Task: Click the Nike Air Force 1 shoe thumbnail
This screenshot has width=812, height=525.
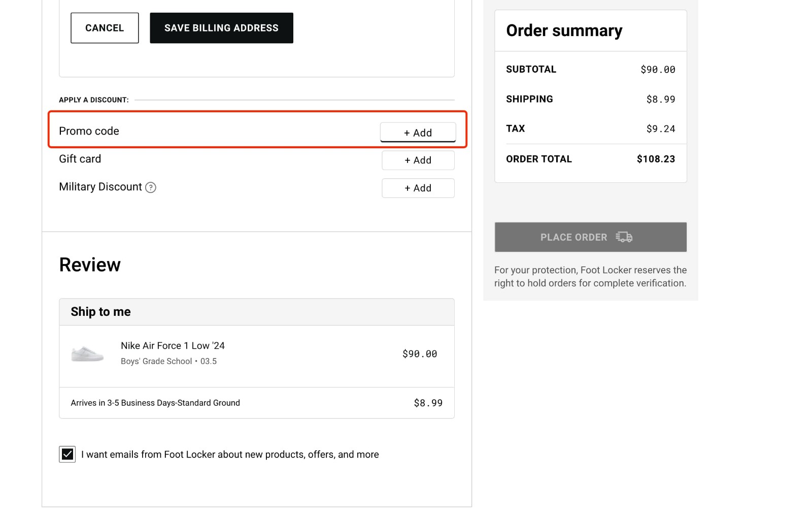Action: tap(87, 353)
